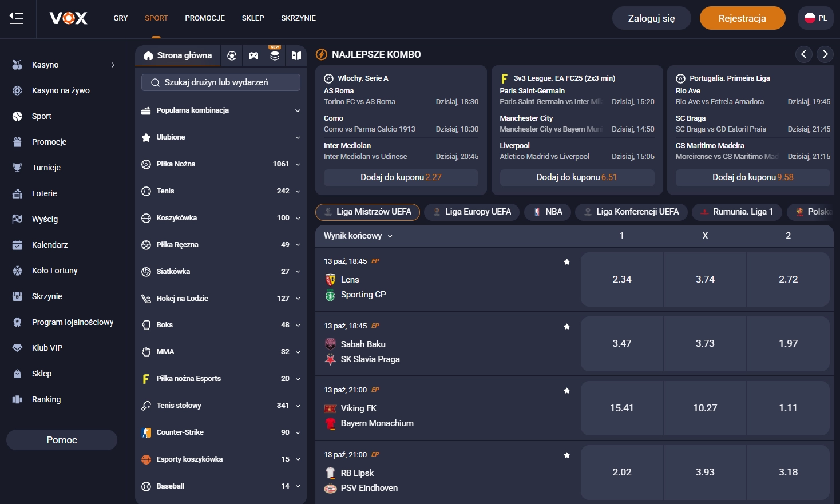
Task: Open the stacked layers icon tab marked NEW
Action: (x=275, y=55)
